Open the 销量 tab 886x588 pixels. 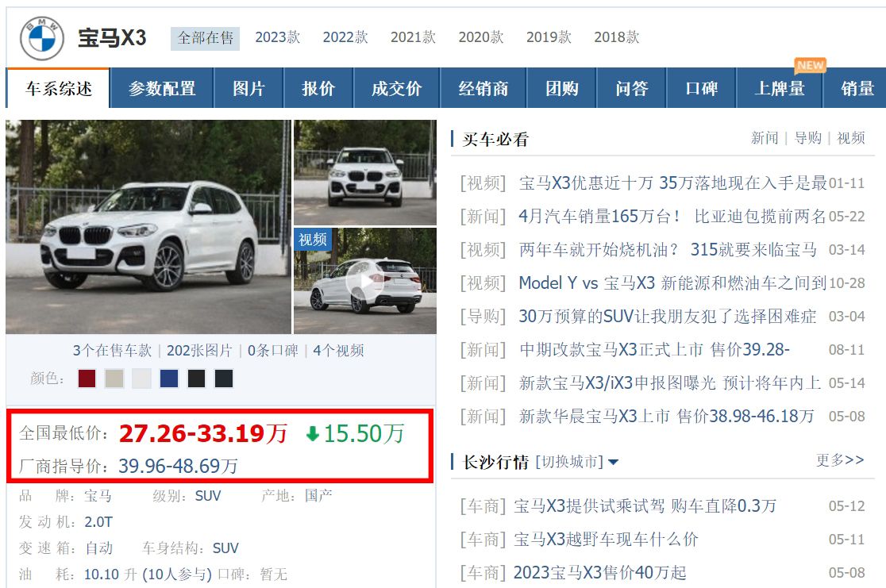pos(857,89)
